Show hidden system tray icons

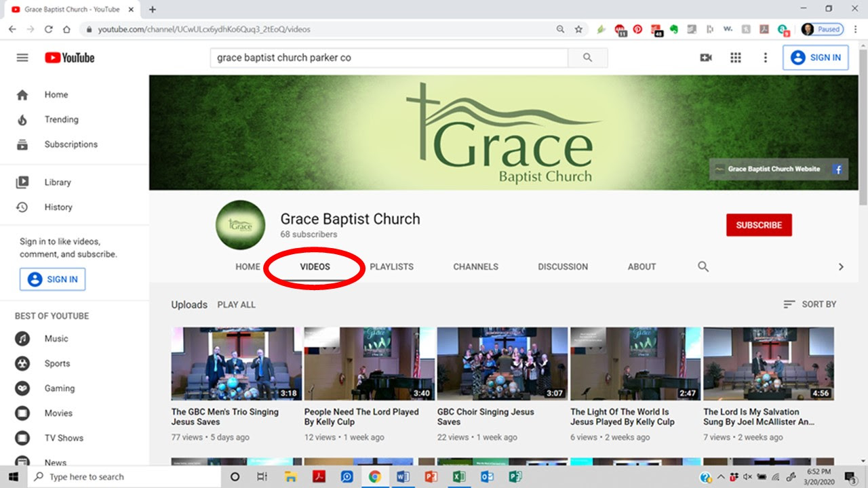tap(721, 476)
